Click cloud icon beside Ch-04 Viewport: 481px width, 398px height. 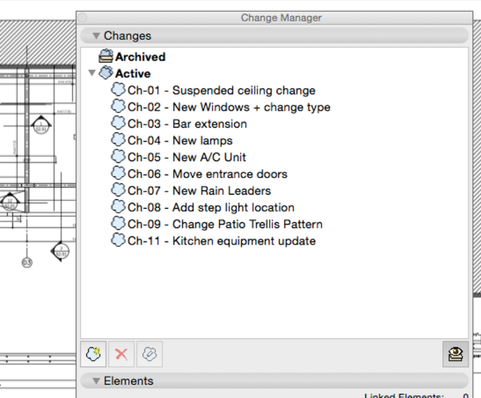(118, 140)
